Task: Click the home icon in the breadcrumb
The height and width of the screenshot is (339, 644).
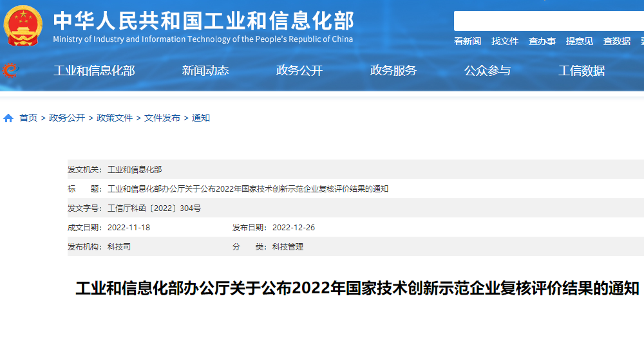Action: point(8,118)
